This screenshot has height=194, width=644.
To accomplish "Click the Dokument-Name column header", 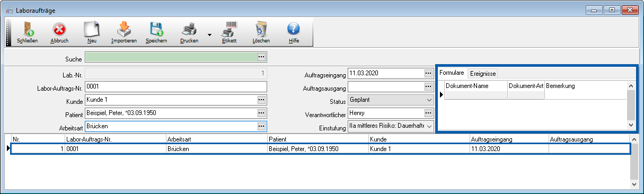I will point(475,86).
